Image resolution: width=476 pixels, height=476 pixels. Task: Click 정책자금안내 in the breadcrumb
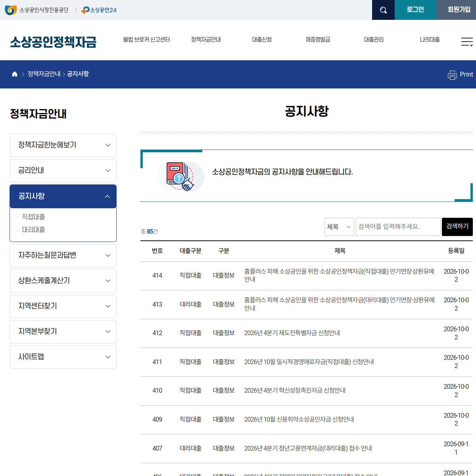44,74
